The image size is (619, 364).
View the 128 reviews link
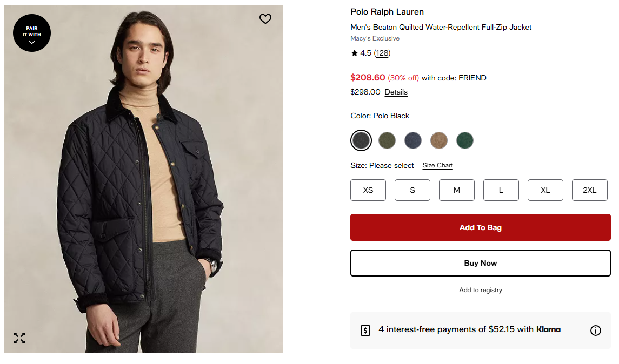pyautogui.click(x=382, y=53)
